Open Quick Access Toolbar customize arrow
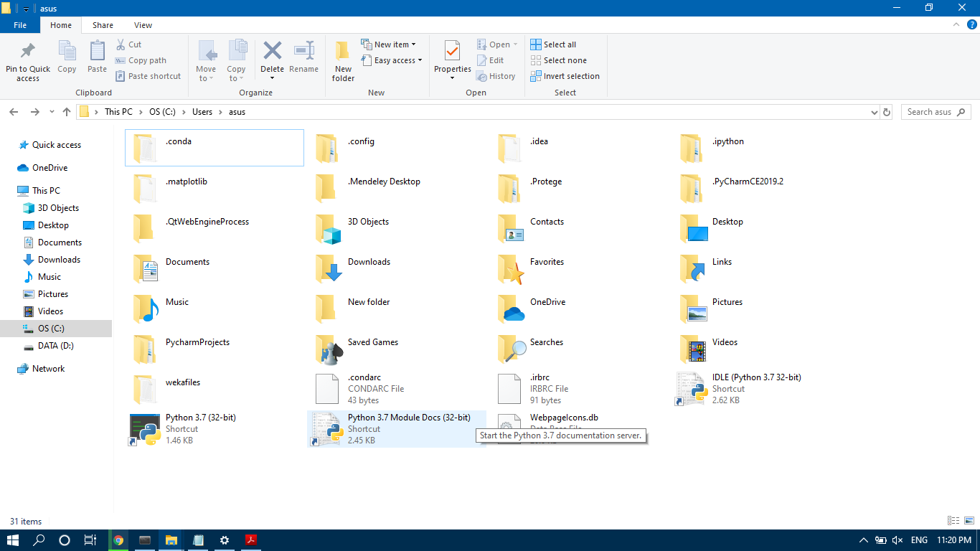The height and width of the screenshot is (551, 980). coord(27,9)
